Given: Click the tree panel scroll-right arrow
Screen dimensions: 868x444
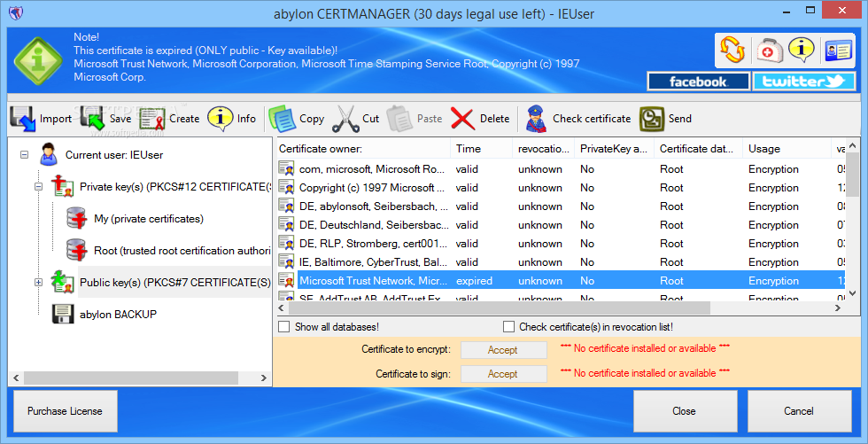Looking at the screenshot, I should pos(264,378).
